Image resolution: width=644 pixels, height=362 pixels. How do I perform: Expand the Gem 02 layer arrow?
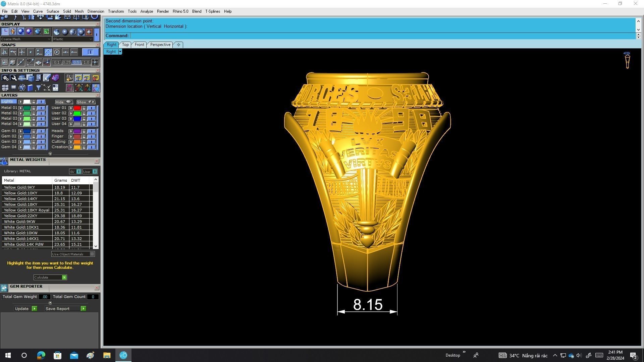click(20, 136)
